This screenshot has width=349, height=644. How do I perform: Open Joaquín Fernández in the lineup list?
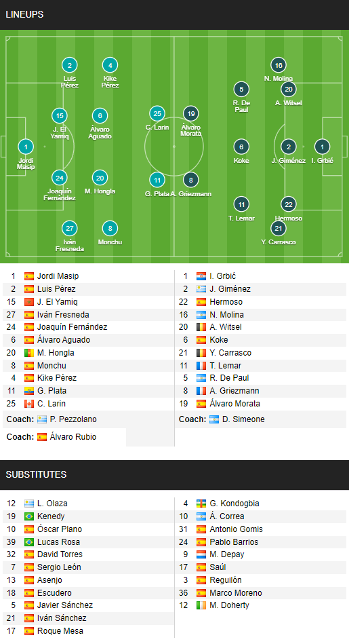(x=73, y=327)
